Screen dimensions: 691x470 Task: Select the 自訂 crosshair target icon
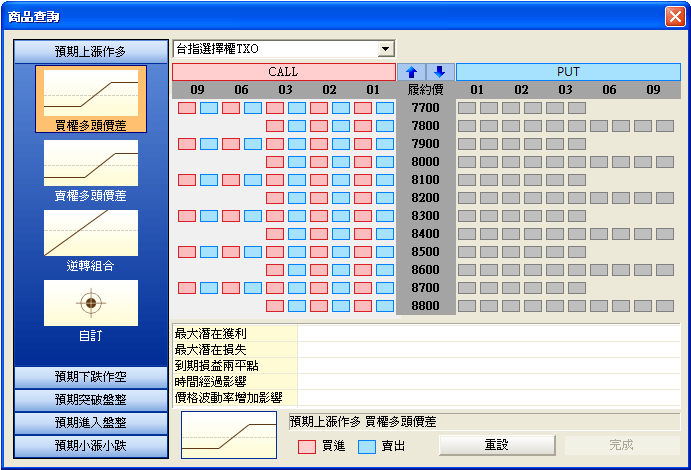[90, 302]
